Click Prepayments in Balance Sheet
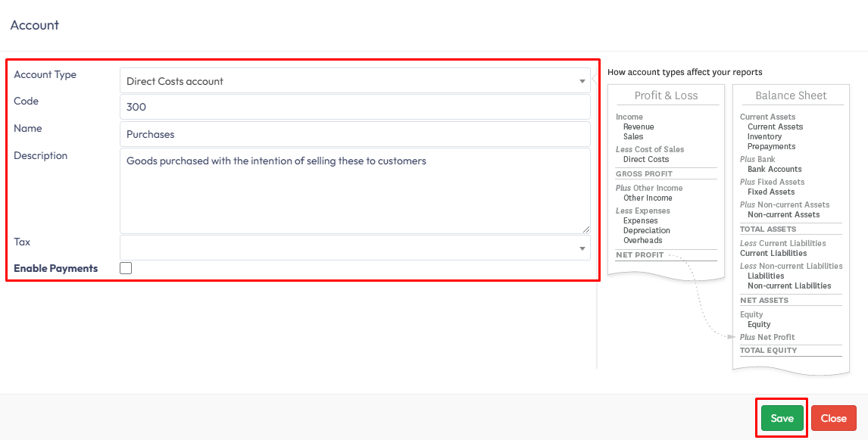 [771, 147]
